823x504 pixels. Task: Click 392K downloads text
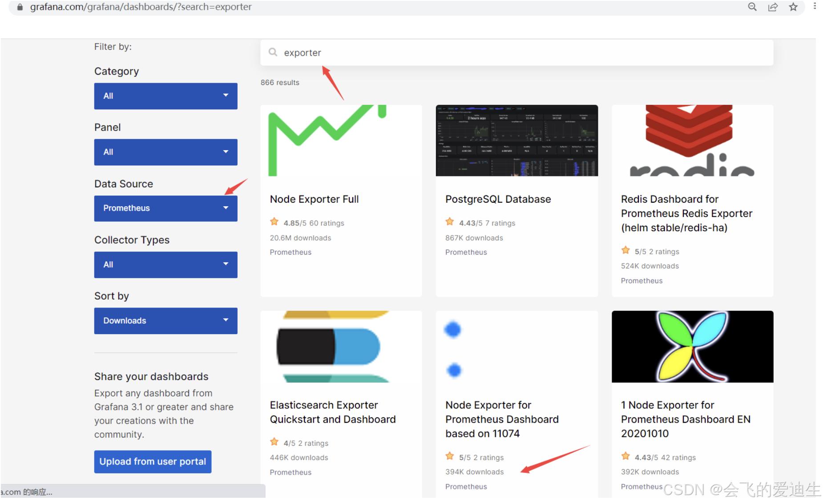650,472
